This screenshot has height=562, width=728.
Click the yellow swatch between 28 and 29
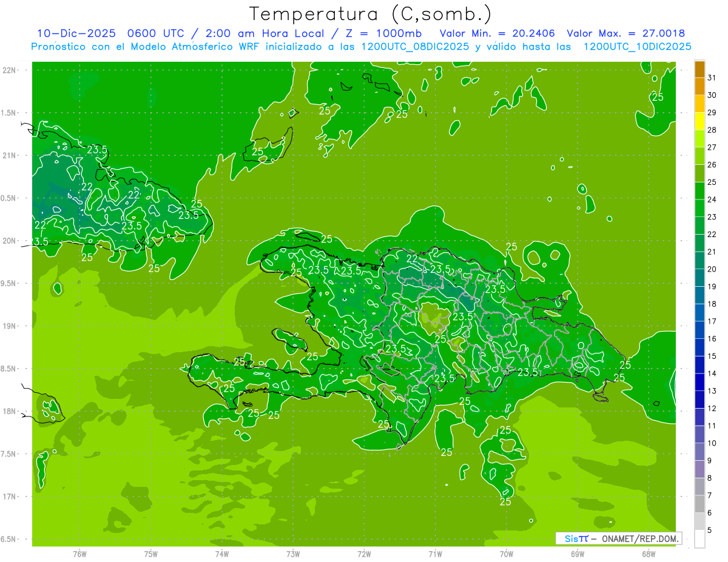tap(699, 121)
